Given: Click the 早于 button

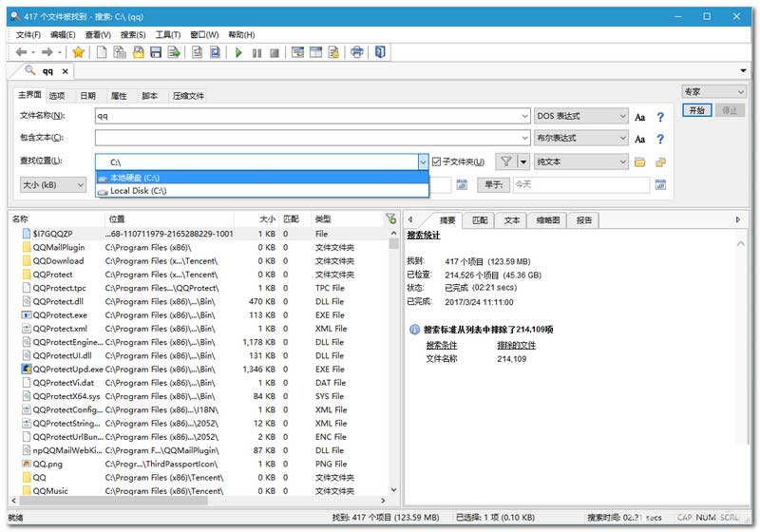Looking at the screenshot, I should click(x=493, y=184).
